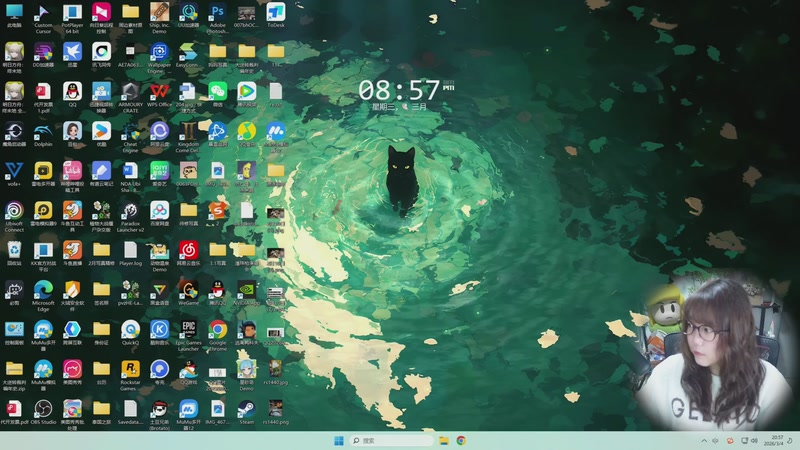Open the Custom Cursor shortcut
Image resolution: width=800 pixels, height=450 pixels.
click(x=43, y=16)
